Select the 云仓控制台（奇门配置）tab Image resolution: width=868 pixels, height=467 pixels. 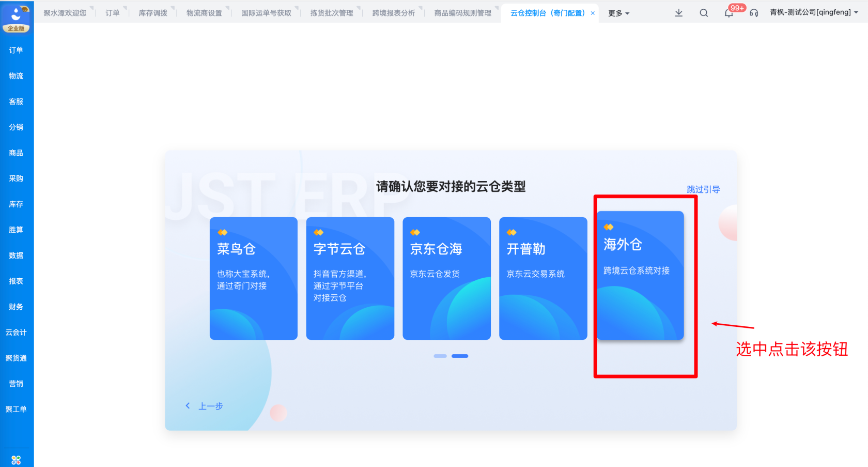(x=549, y=13)
